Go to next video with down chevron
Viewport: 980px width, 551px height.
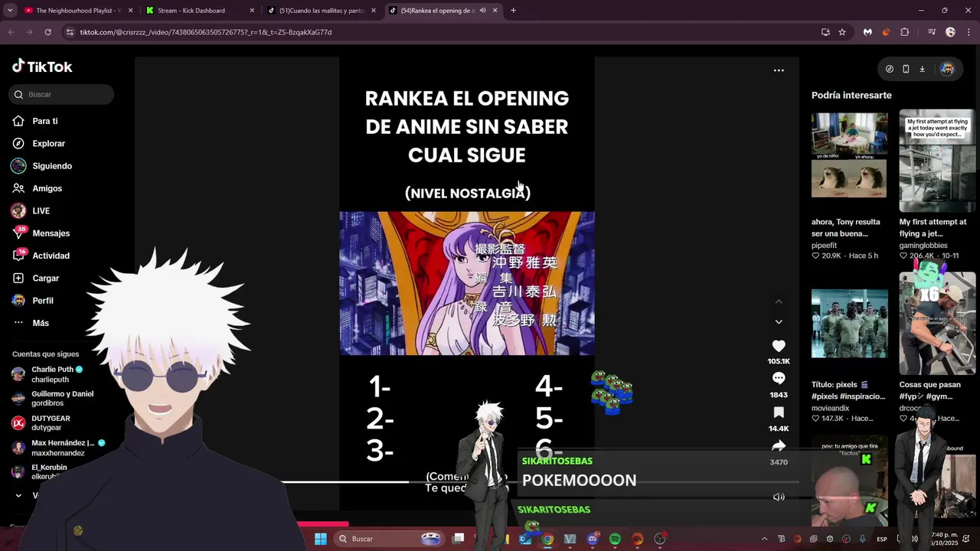(779, 322)
